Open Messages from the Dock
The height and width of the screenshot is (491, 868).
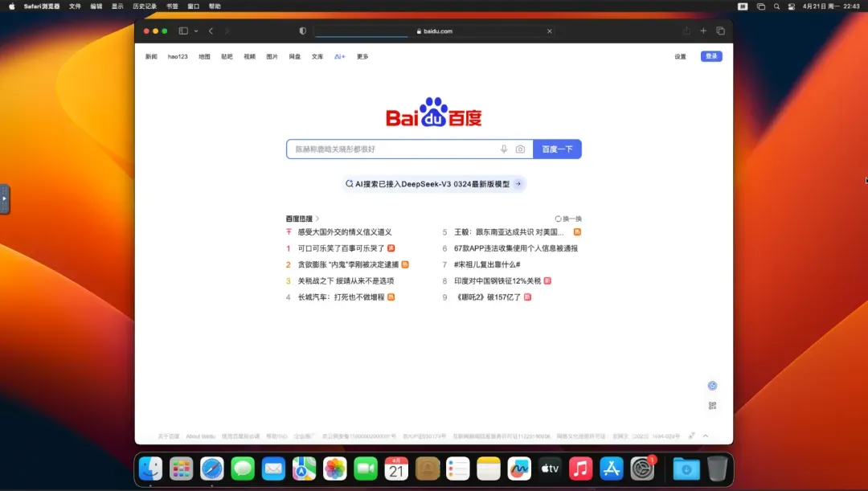[243, 468]
